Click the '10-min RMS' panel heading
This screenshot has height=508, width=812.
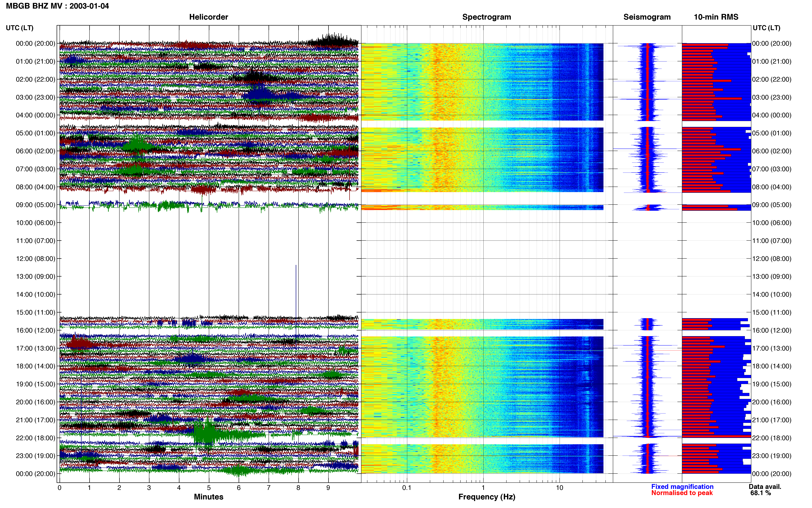pos(716,17)
